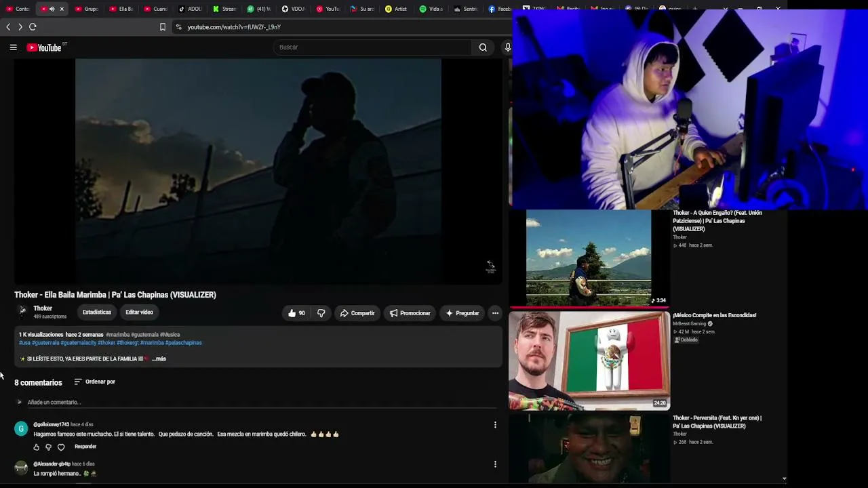The image size is (868, 488).
Task: Click the #marimba hashtag after the date
Action: pos(117,335)
